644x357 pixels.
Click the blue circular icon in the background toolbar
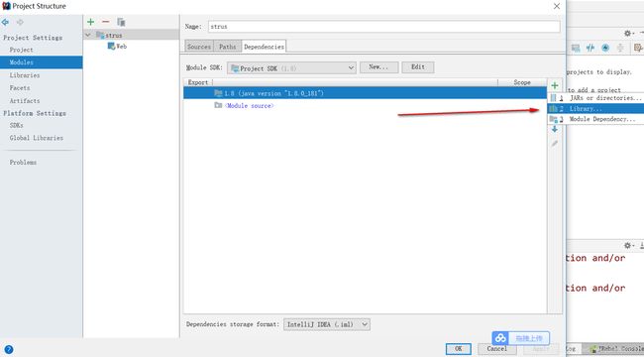[605, 48]
